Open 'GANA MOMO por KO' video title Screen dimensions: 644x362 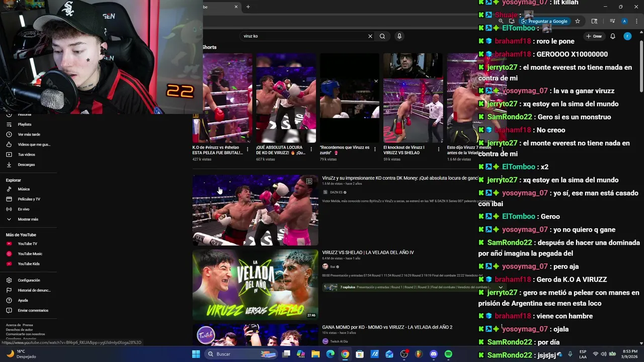(x=387, y=327)
